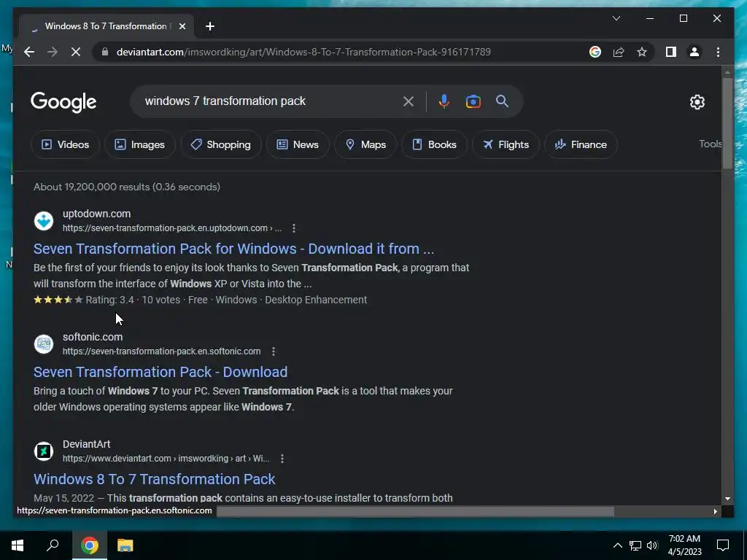Click the softonic.com site favicon
747x560 pixels.
click(44, 344)
